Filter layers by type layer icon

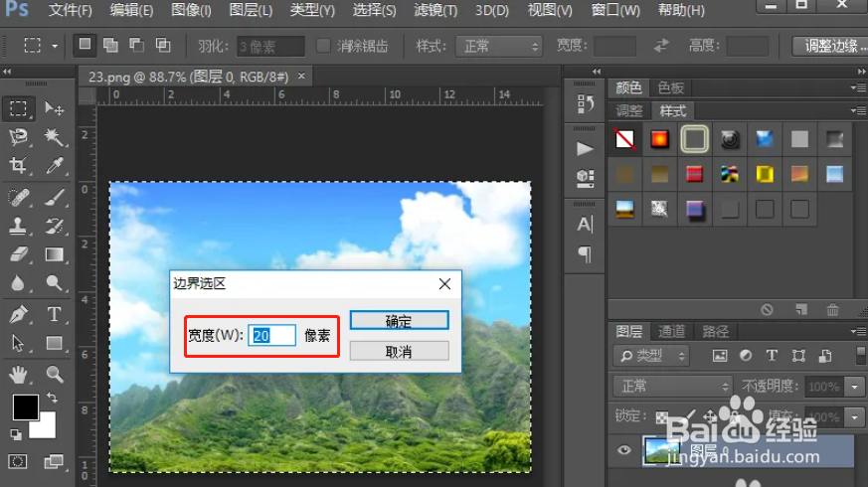(x=772, y=356)
